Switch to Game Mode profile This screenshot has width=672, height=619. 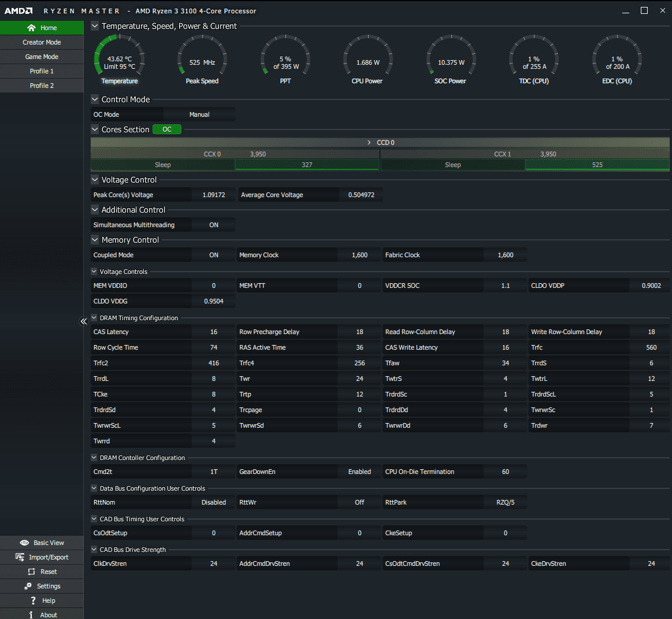tap(42, 57)
